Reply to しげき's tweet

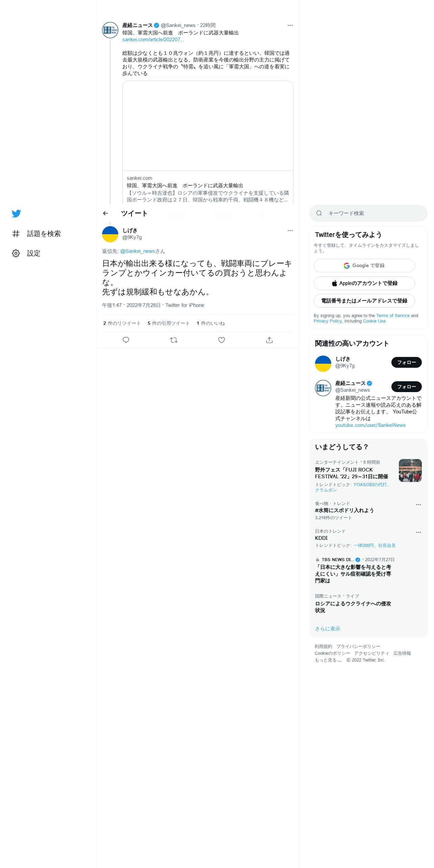click(126, 340)
